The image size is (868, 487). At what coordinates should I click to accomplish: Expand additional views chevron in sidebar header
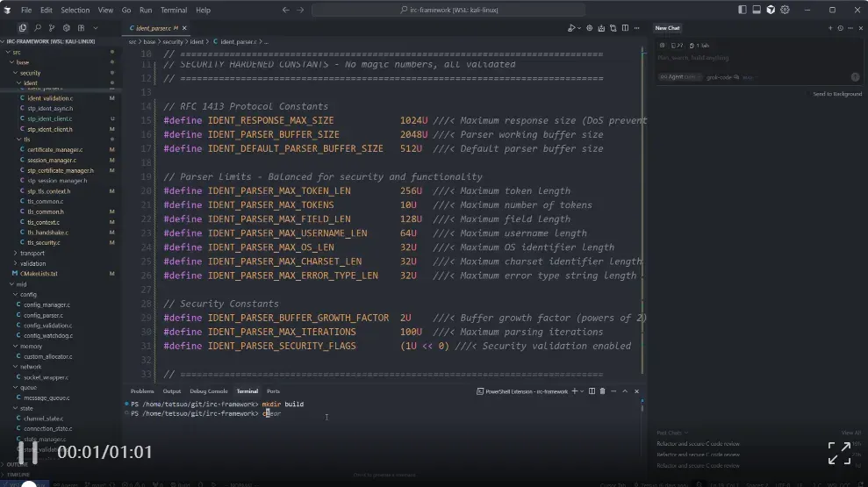click(95, 28)
